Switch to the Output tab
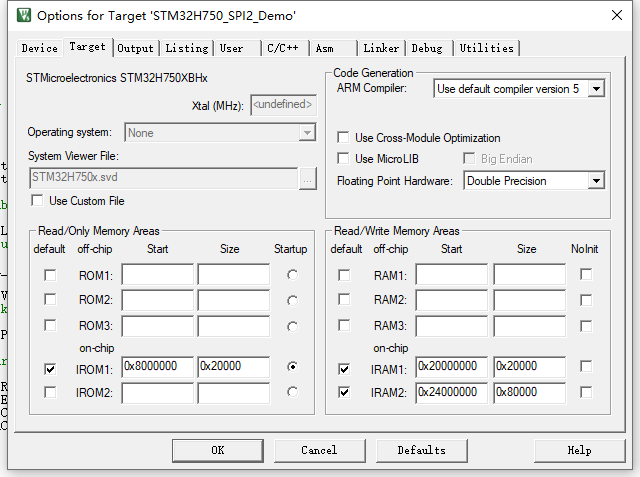640x477 pixels. coord(135,48)
